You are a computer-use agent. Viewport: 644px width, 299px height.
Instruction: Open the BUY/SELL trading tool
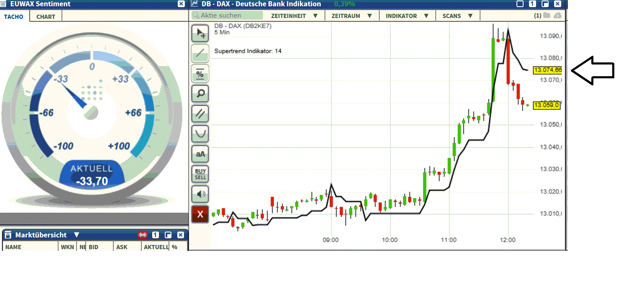pos(200,174)
